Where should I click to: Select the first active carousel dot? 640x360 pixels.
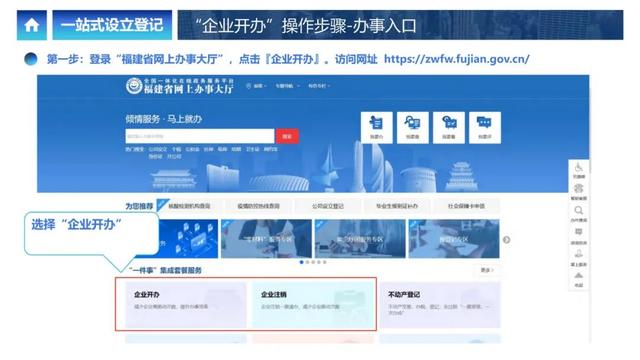click(x=302, y=262)
